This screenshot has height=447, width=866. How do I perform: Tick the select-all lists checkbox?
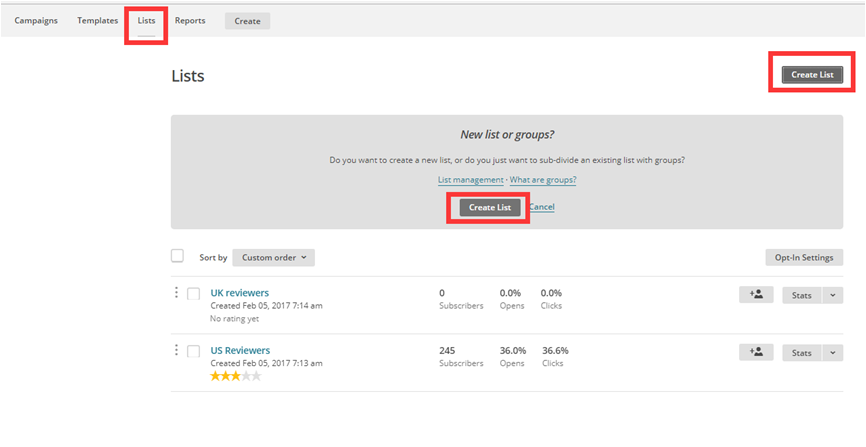(178, 256)
